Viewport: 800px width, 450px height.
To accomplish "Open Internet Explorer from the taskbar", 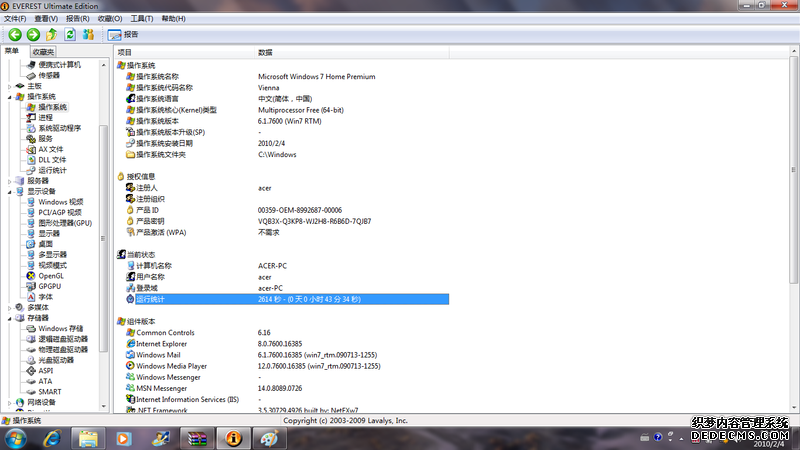I will (x=52, y=439).
